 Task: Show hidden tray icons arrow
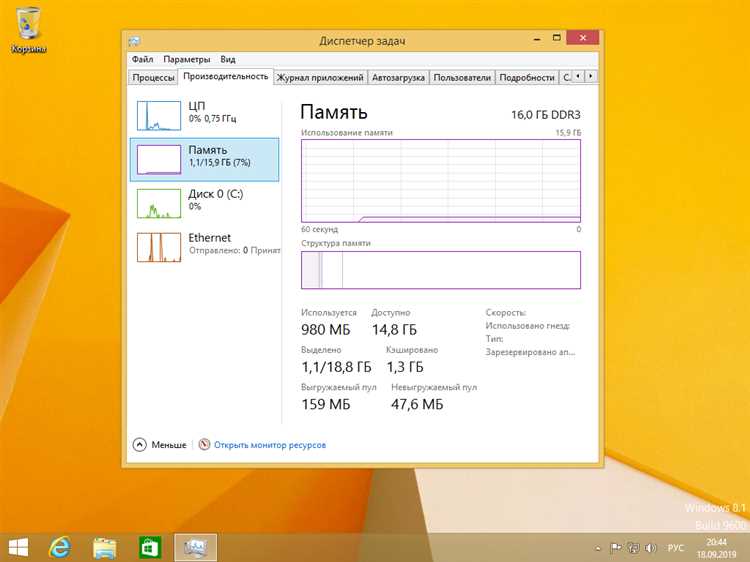point(598,548)
